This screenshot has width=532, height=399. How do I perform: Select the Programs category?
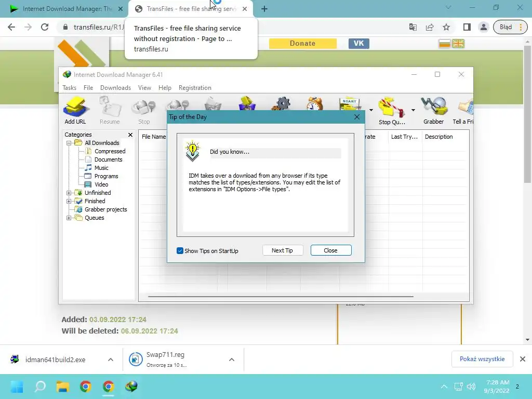coord(106,176)
